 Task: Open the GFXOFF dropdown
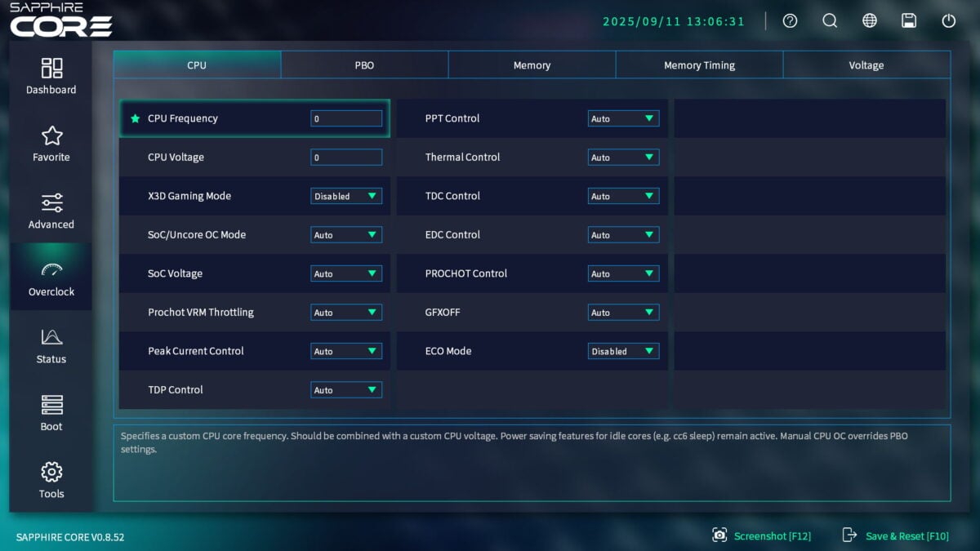623,313
